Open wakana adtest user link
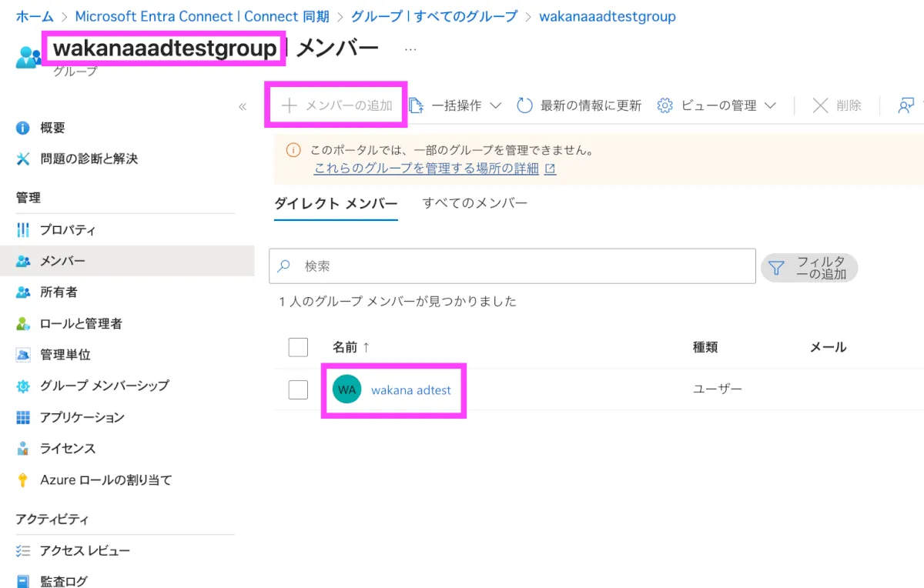 click(x=411, y=390)
